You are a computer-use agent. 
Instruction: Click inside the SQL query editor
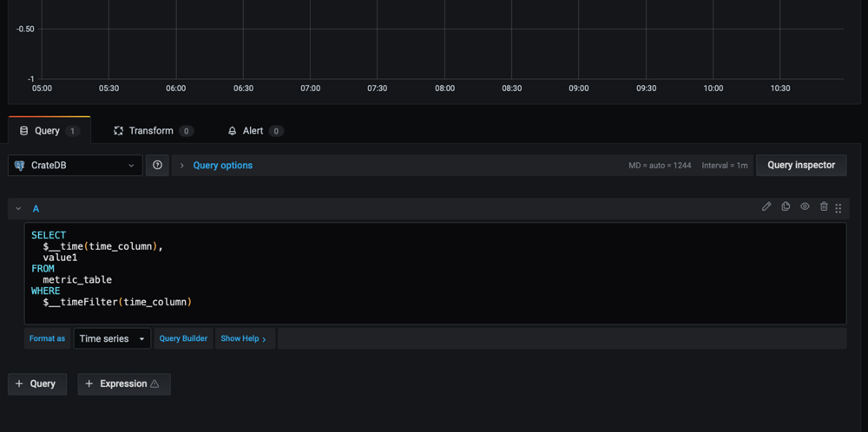435,273
